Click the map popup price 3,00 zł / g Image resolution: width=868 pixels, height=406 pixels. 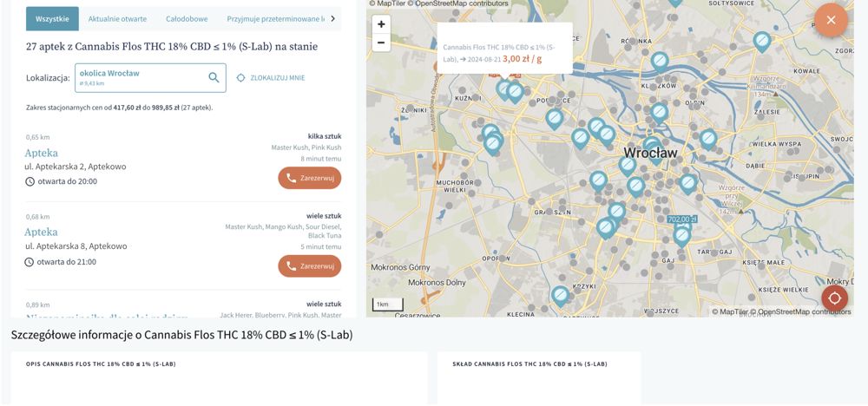[x=522, y=59]
